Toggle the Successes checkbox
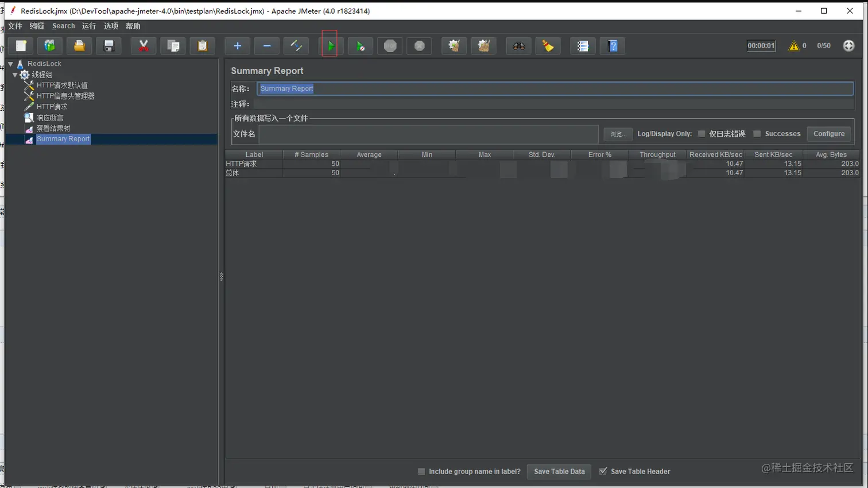The width and height of the screenshot is (868, 488). coord(757,134)
